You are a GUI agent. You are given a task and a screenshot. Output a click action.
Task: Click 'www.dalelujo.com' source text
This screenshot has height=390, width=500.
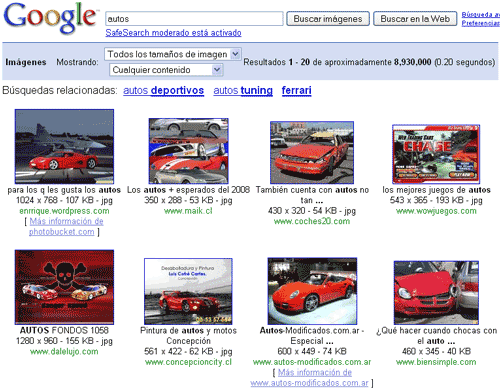pos(64,351)
